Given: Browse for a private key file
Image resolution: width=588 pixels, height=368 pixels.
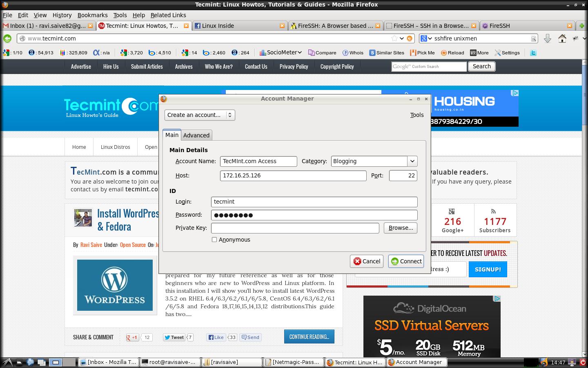Looking at the screenshot, I should coord(401,228).
